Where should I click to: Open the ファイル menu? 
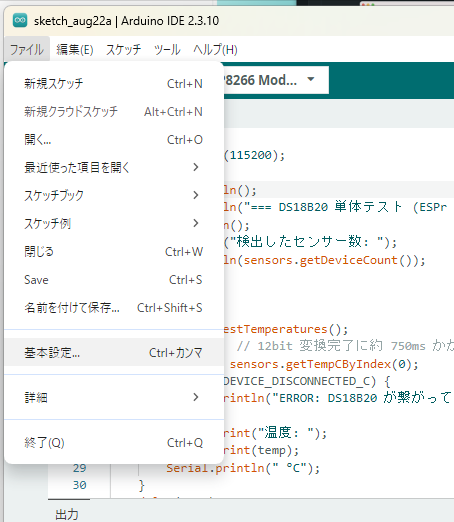tap(27, 49)
